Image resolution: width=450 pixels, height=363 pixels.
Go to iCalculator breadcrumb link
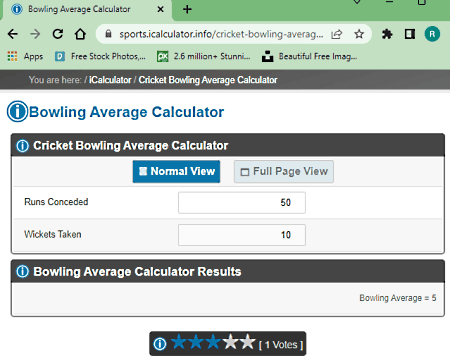[110, 80]
